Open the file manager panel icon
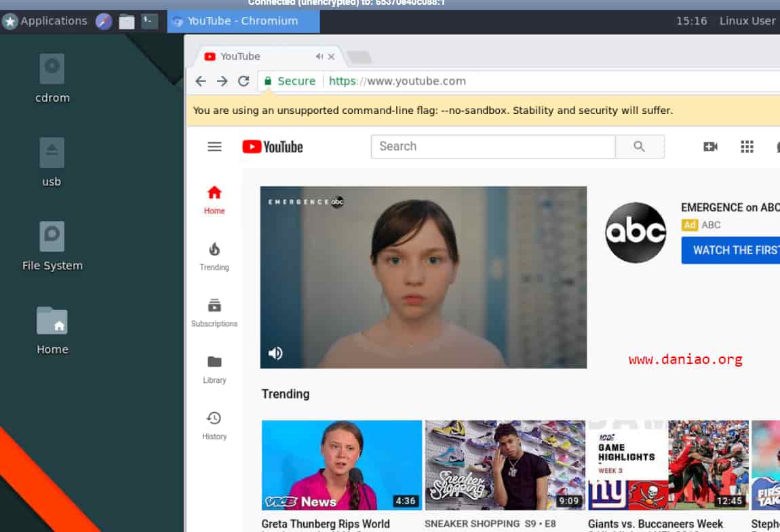780x532 pixels. pos(126,22)
